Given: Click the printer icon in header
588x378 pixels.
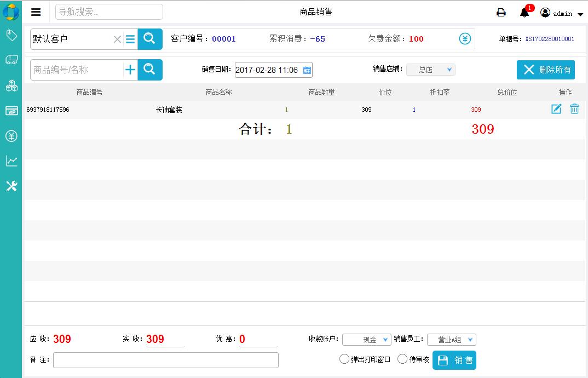Looking at the screenshot, I should [500, 13].
